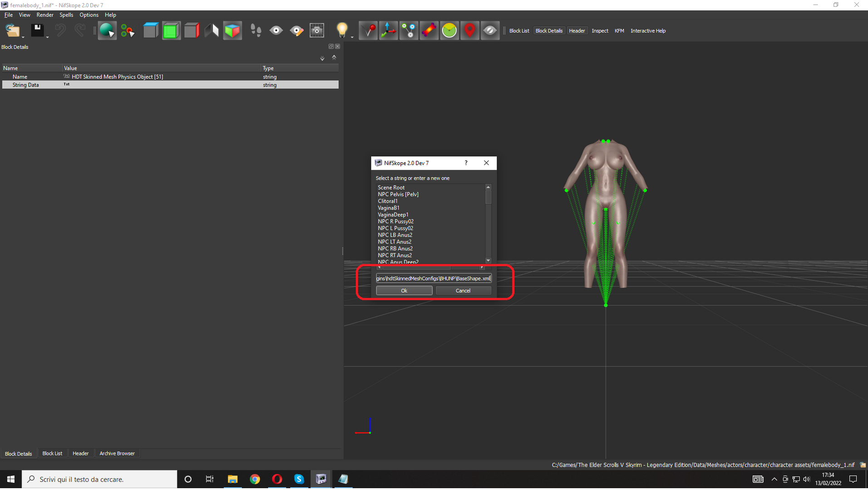Open the File menu
The height and width of the screenshot is (490, 868).
(x=8, y=15)
